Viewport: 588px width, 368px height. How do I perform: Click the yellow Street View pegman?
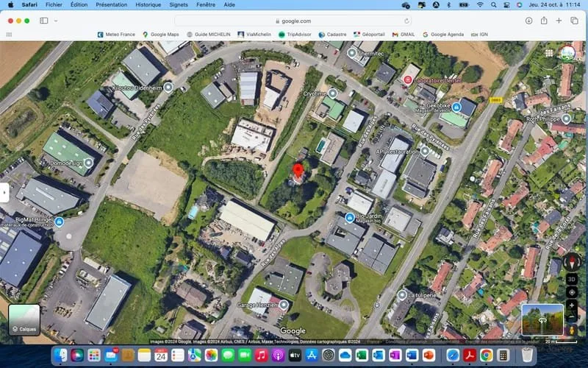pos(572,330)
